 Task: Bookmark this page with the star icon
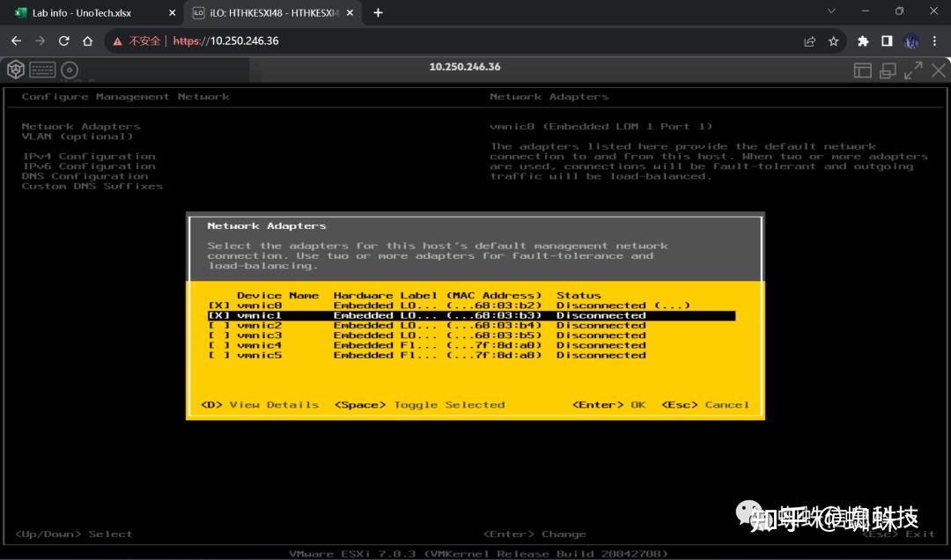click(x=835, y=41)
